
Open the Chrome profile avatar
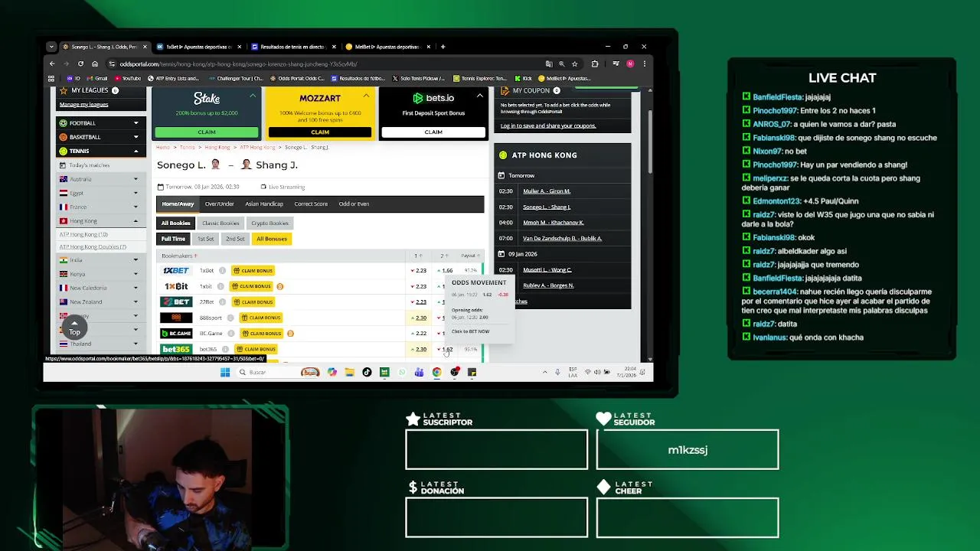pos(630,64)
